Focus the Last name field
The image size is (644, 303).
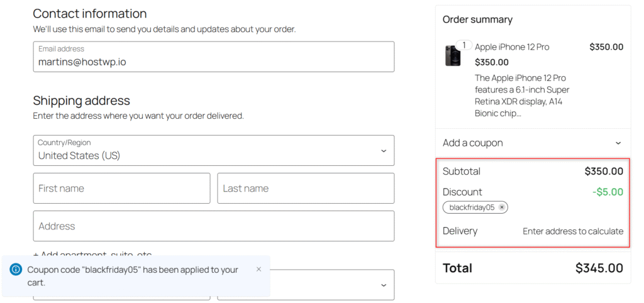[x=306, y=189]
